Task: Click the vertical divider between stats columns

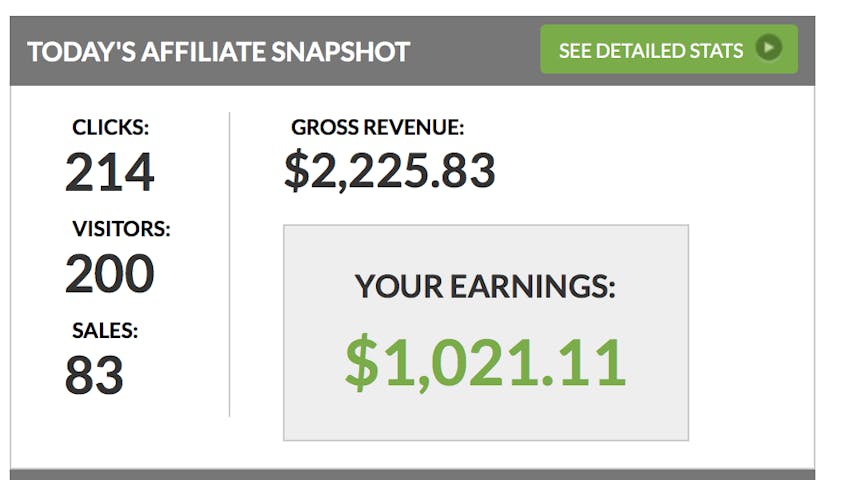Action: pos(229,264)
